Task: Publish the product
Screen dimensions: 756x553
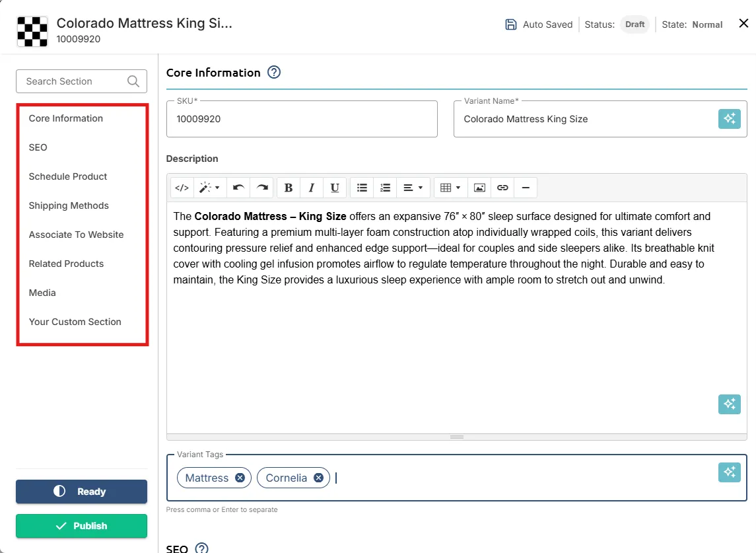Action: [81, 526]
